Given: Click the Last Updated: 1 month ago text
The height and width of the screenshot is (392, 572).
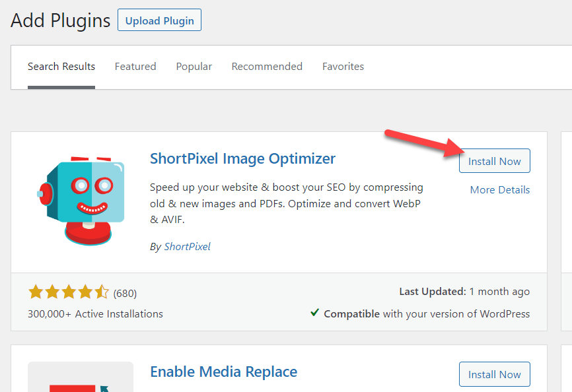Looking at the screenshot, I should [464, 292].
